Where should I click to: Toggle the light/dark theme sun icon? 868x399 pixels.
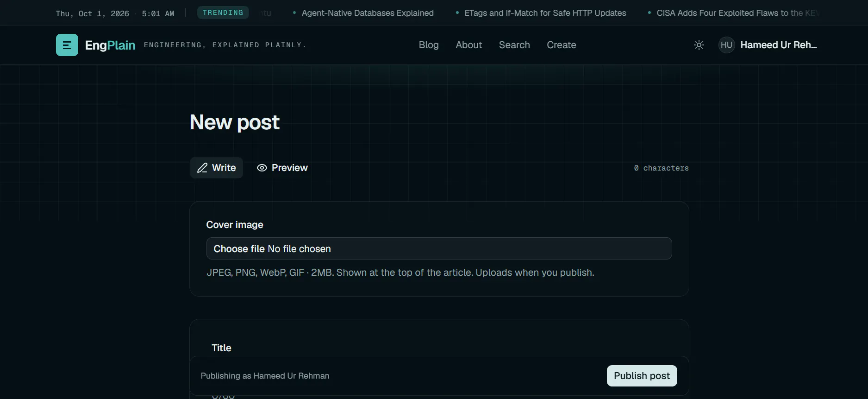pyautogui.click(x=699, y=45)
